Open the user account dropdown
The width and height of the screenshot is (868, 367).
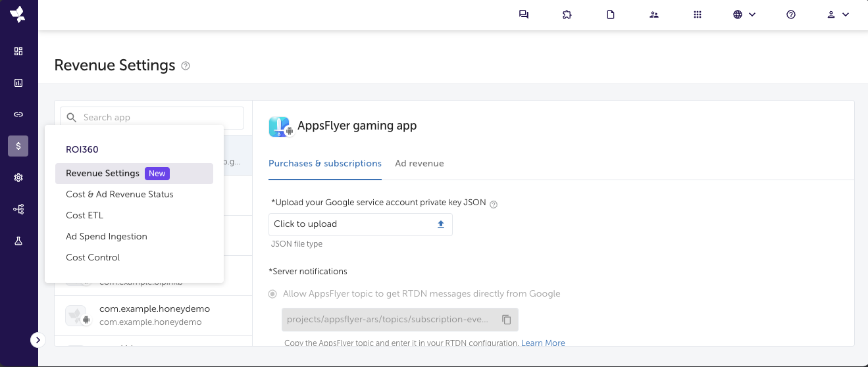coord(838,14)
